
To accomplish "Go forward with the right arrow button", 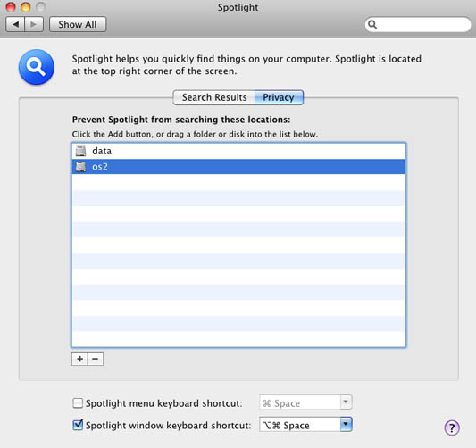I will 34,24.
